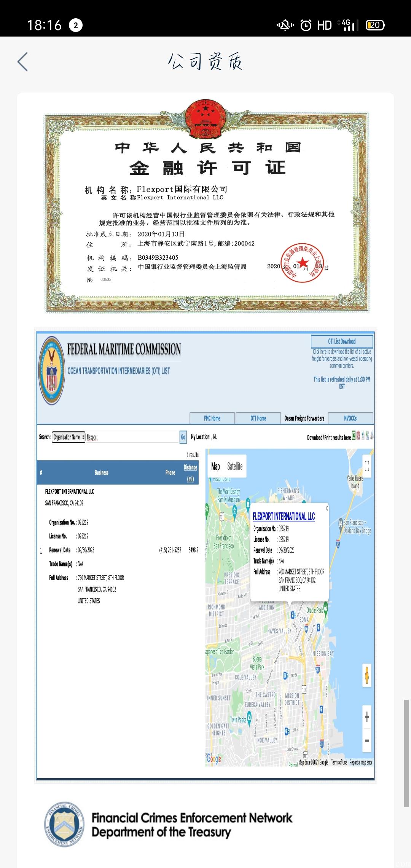
Task: Close the map info popup with X
Action: click(x=327, y=508)
